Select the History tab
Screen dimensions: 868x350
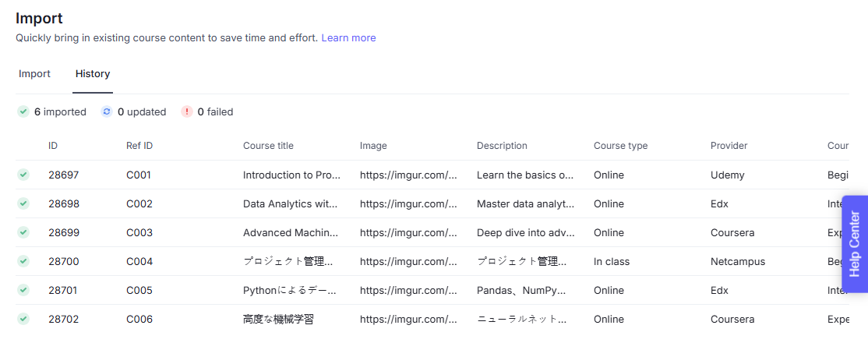(x=93, y=74)
